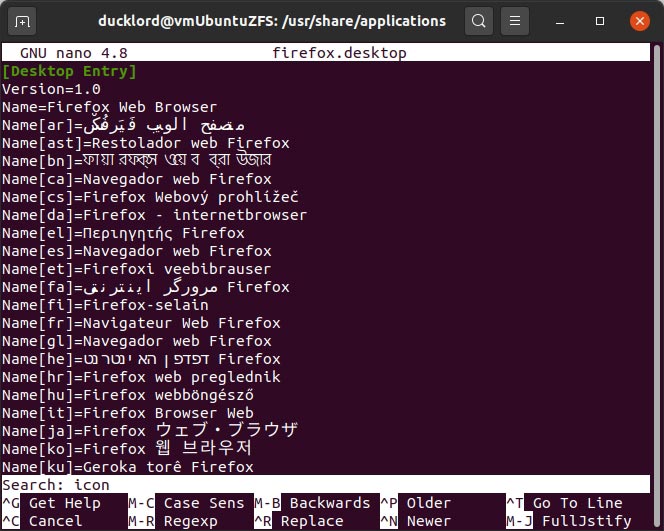Click the Name[fa] Persian line
The image size is (664, 531).
(146, 287)
